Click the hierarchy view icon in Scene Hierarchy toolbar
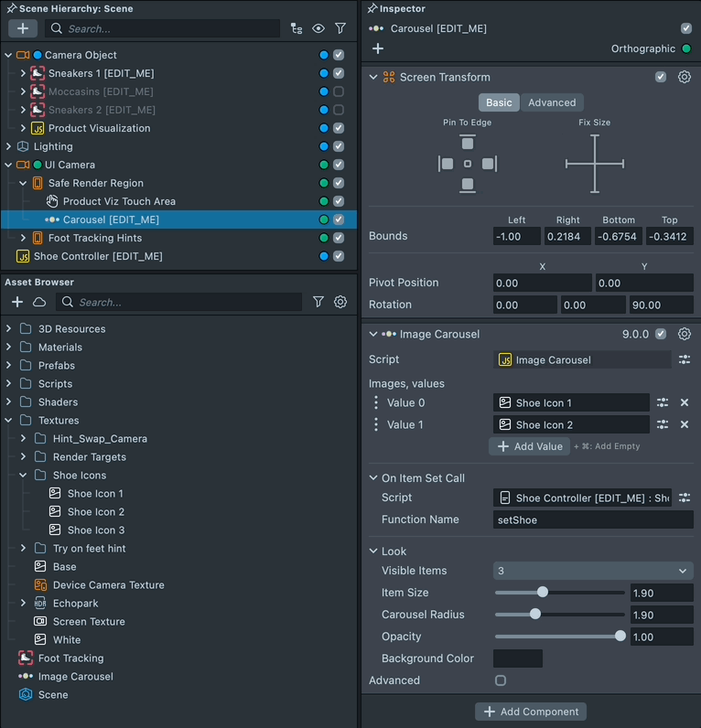Image resolution: width=701 pixels, height=728 pixels. [x=296, y=29]
